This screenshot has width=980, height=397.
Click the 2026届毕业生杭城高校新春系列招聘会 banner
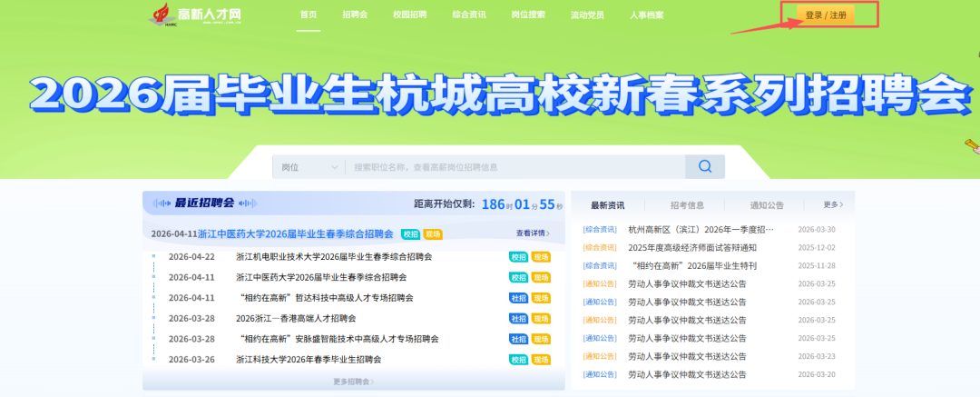point(501,94)
